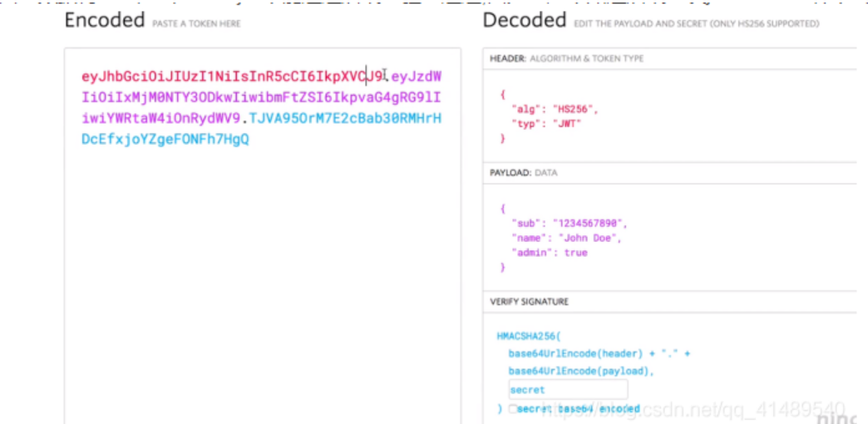Image resolution: width=868 pixels, height=424 pixels.
Task: Click the HMACSHA256( text
Action: 530,335
